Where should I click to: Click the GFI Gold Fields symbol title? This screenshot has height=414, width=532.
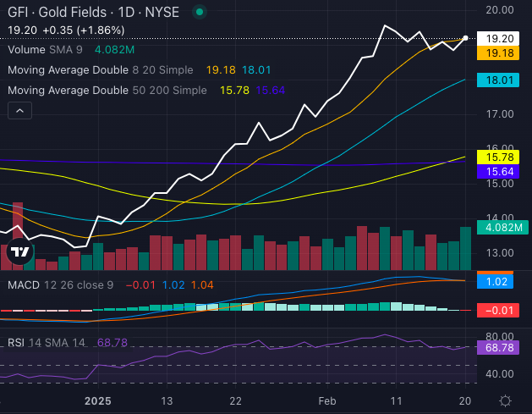(x=93, y=12)
